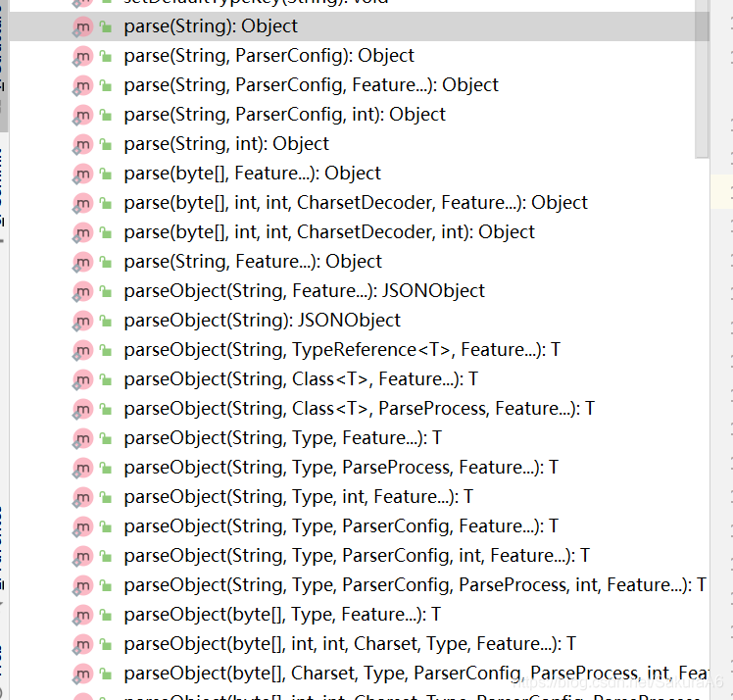Select parse(byte[], int, int, CharsetDecoder, Feature...): Object

356,203
